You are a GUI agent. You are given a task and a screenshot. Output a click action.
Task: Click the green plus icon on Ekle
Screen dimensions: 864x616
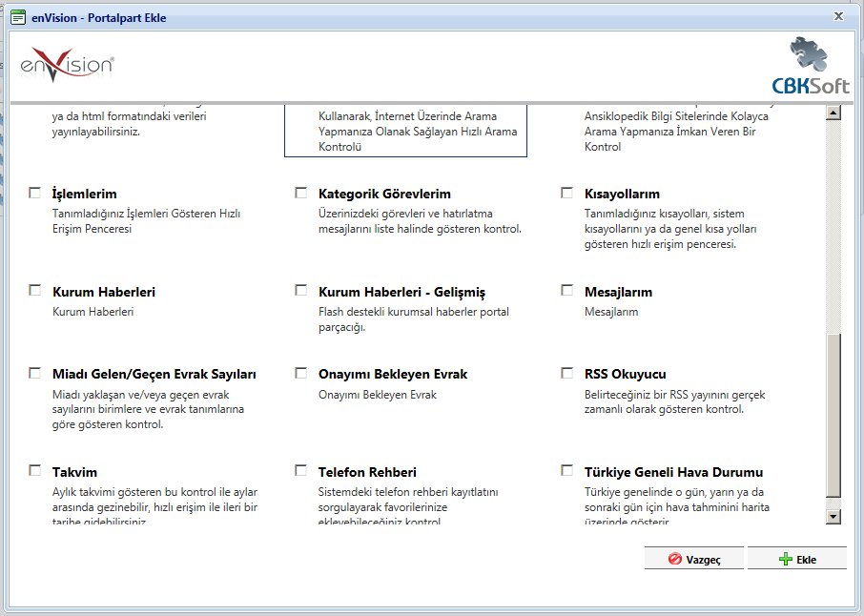pos(785,559)
